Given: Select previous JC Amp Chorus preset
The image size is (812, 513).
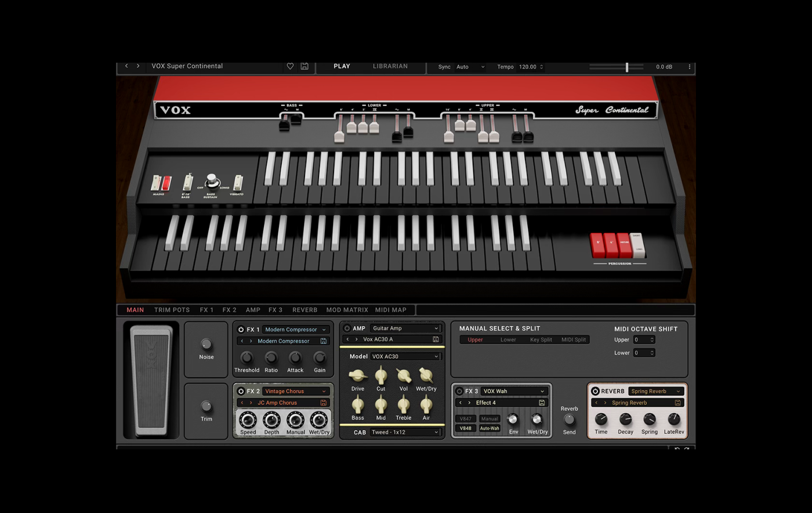Looking at the screenshot, I should [x=242, y=403].
